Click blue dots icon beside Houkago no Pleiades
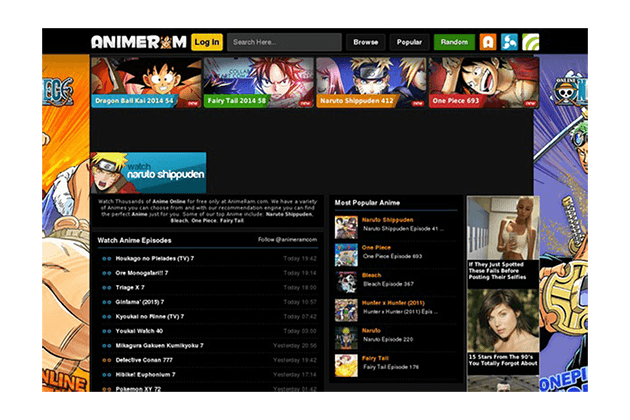Image resolution: width=630 pixels, height=420 pixels. point(106,258)
